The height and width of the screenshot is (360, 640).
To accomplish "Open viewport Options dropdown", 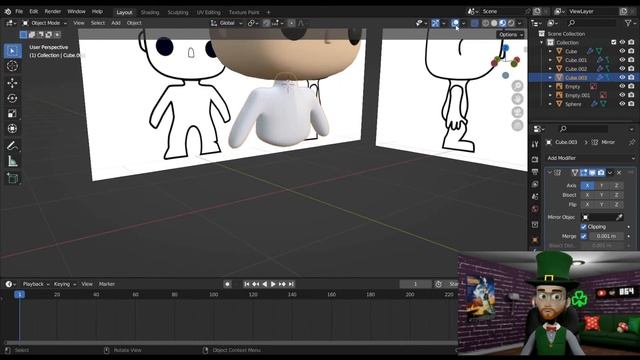I will 510,35.
